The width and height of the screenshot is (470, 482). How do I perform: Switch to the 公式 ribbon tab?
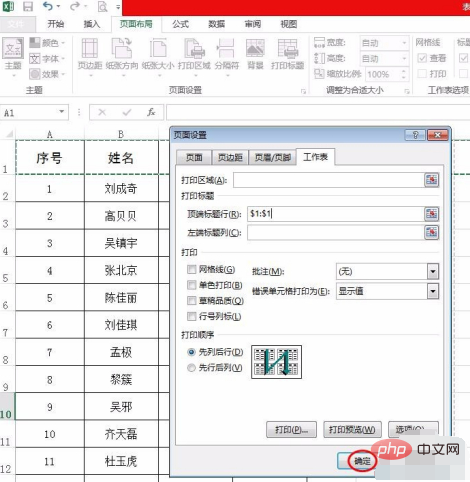pyautogui.click(x=180, y=24)
